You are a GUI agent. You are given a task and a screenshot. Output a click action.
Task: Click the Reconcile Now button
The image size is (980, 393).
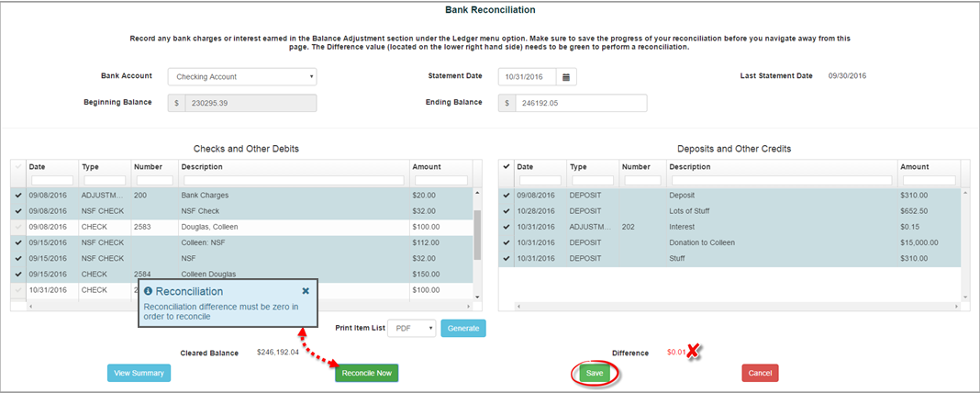pos(366,373)
